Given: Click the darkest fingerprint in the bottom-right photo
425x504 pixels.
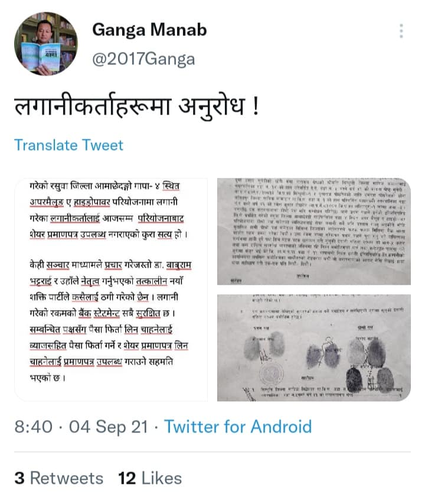Looking at the screenshot, I should tap(354, 380).
